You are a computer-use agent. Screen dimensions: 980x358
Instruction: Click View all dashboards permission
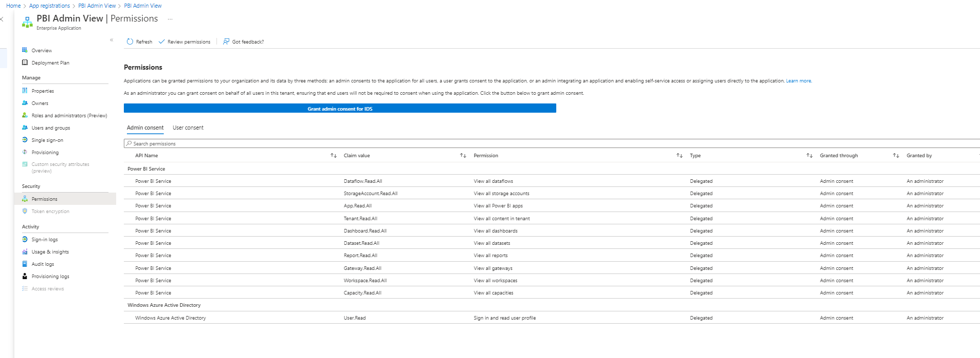coord(495,231)
